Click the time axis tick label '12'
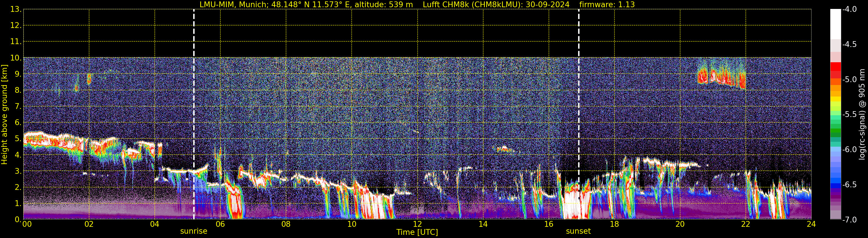This screenshot has height=238, width=868. pyautogui.click(x=417, y=224)
